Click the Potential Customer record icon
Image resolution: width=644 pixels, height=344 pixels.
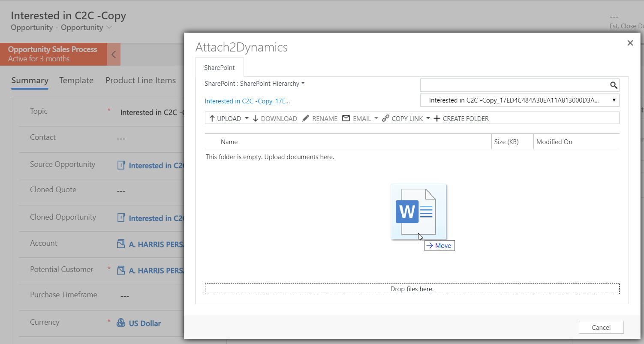coord(121,270)
